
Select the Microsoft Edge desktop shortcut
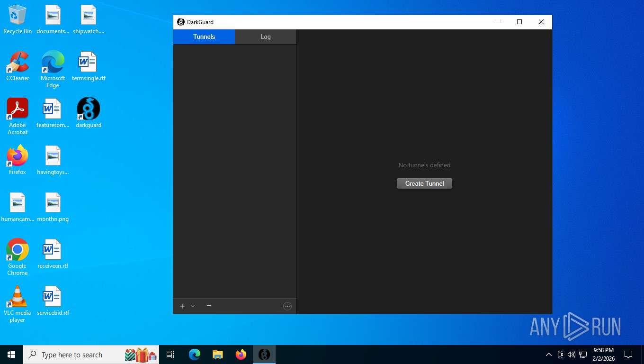[x=53, y=70]
